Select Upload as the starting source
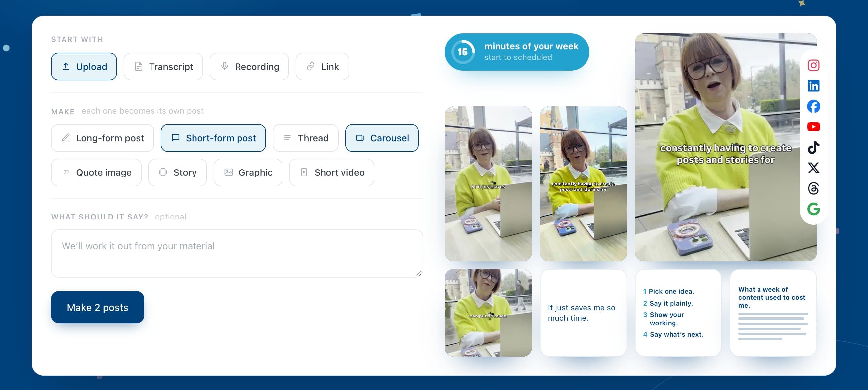This screenshot has width=868, height=390. tap(84, 67)
